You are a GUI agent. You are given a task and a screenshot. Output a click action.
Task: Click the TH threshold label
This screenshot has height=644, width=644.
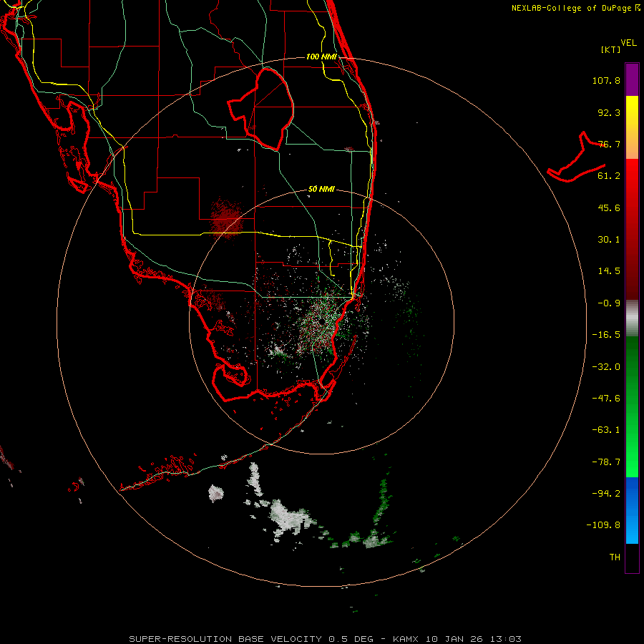click(x=615, y=557)
